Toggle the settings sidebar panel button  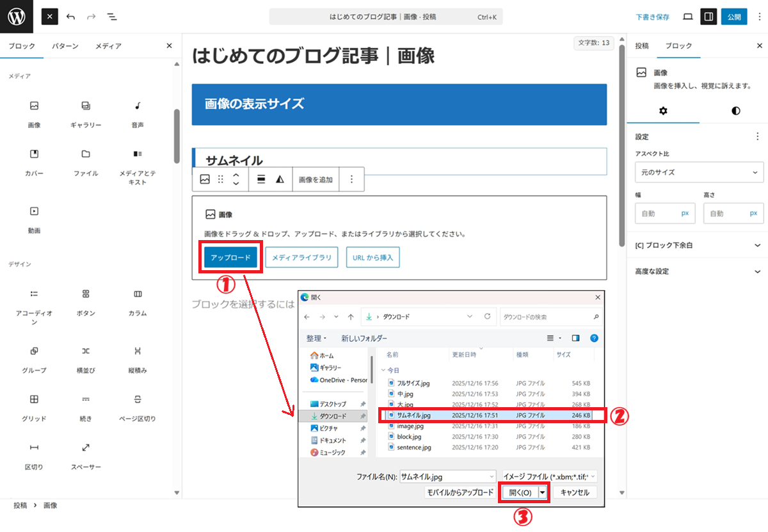(708, 17)
